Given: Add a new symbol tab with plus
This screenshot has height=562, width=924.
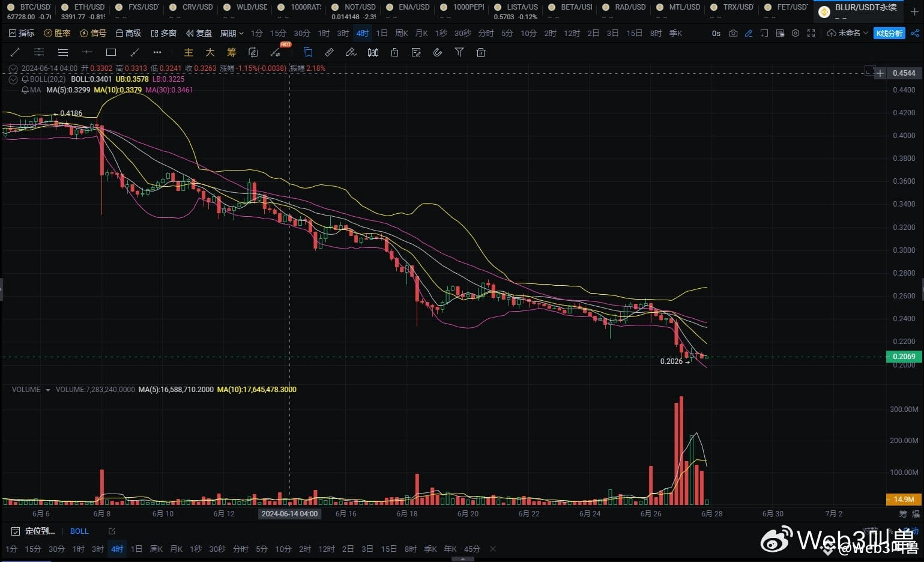Looking at the screenshot, I should point(914,11).
